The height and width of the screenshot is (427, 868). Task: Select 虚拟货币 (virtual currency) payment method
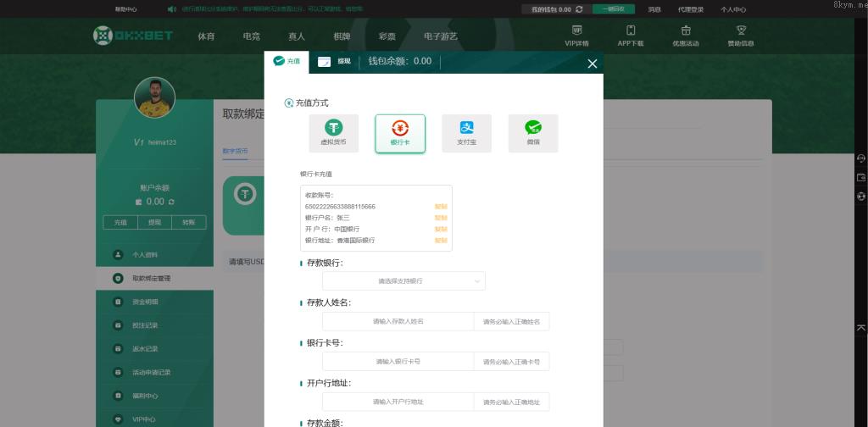click(333, 133)
